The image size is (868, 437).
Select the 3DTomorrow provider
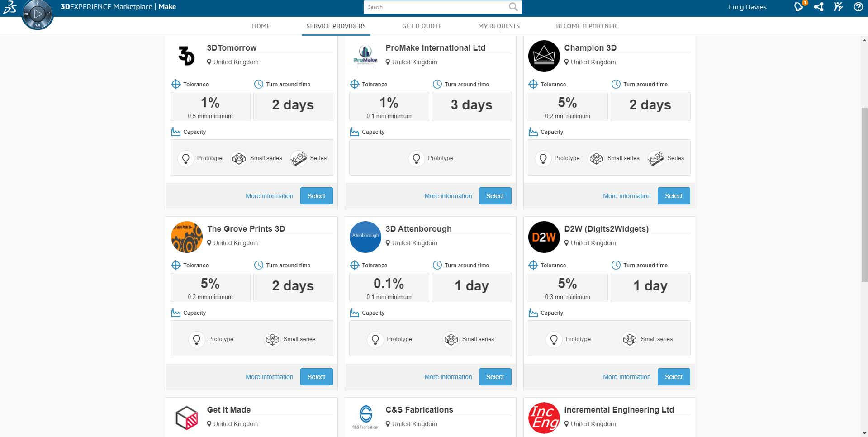[x=317, y=196]
